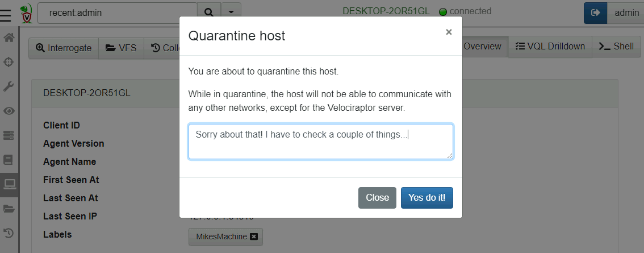Click the quarantine message text area
Viewport: 644px width, 253px height.
321,142
